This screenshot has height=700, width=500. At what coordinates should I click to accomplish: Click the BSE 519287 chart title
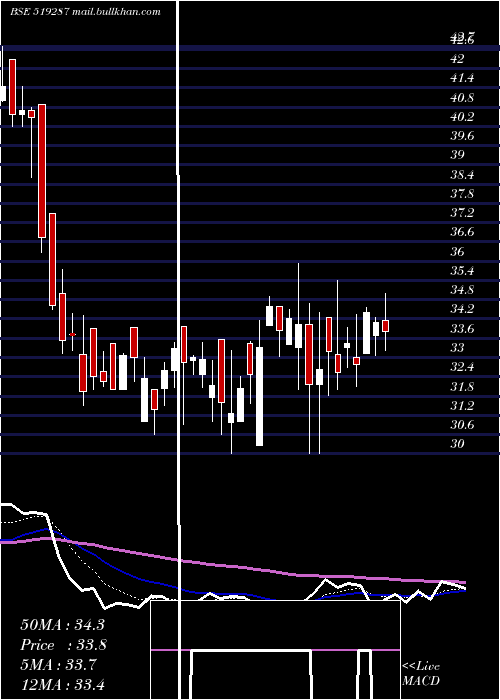tap(85, 12)
